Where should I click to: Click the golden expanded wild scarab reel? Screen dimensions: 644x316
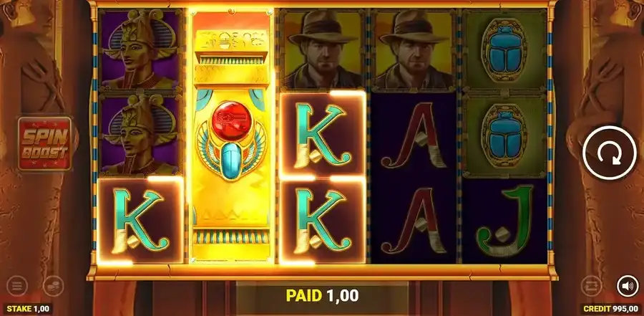(231, 135)
